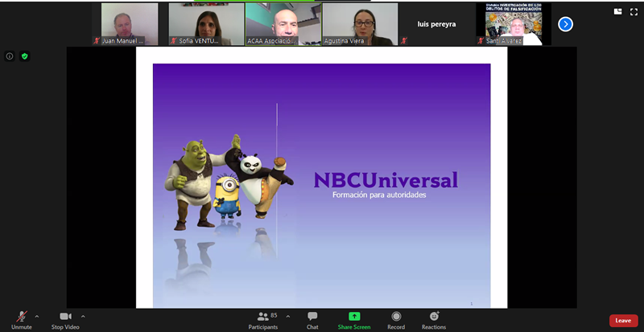644x332 pixels.
Task: Select Santi Alvarez video thumbnail
Action: (x=514, y=24)
